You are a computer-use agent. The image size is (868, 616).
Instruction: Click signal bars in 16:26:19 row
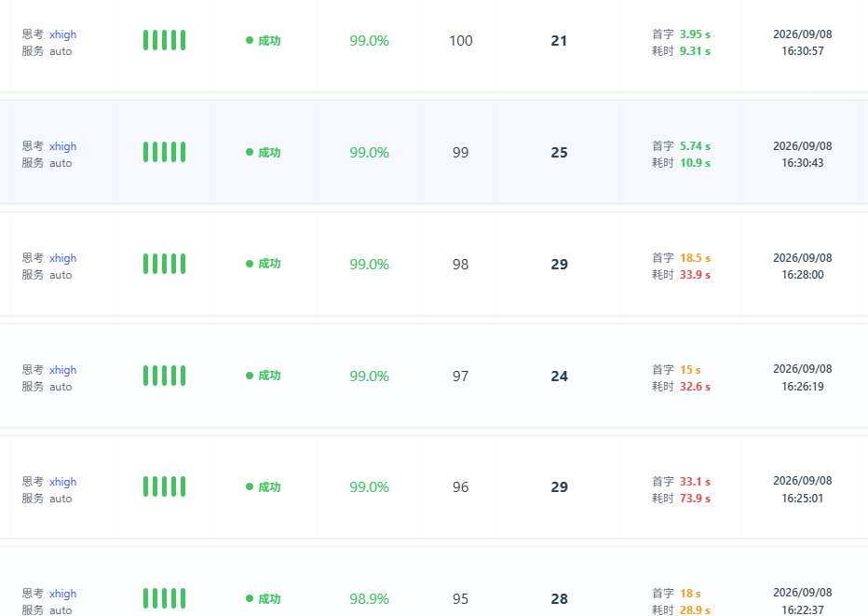tap(165, 376)
